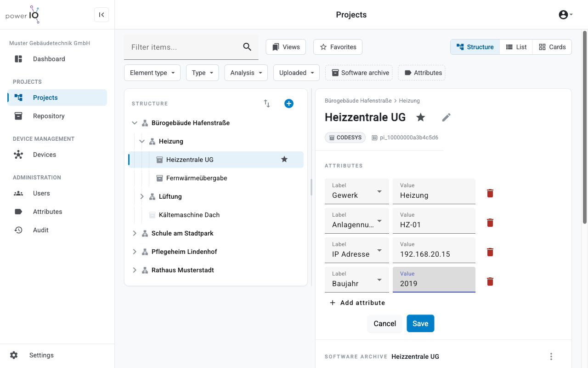The width and height of the screenshot is (588, 368).
Task: Cancel attribute editing
Action: click(385, 323)
